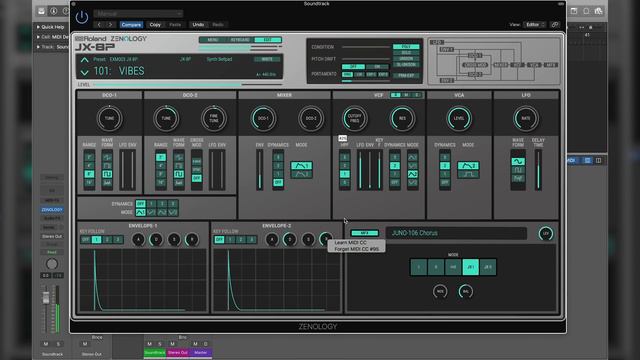
Task: Go to next preset with right arrow
Action: click(x=110, y=25)
